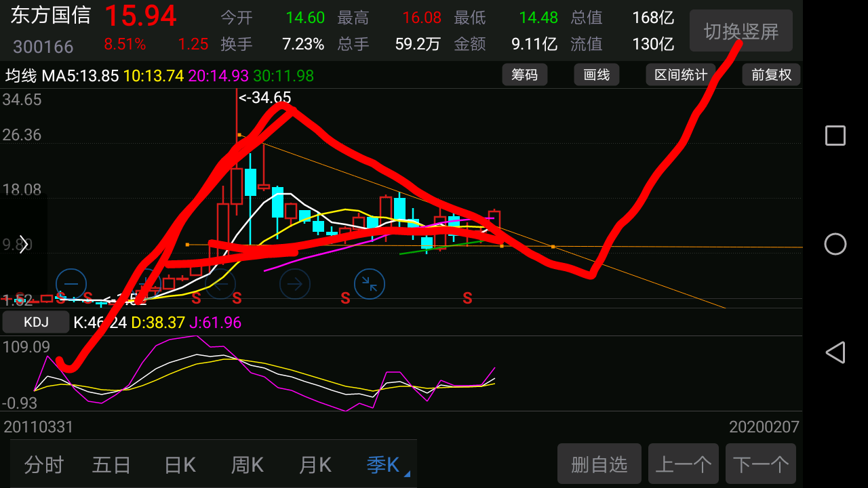Image resolution: width=868 pixels, height=488 pixels.
Task: Tap KDJ axis label -0.93
Action: (20, 403)
